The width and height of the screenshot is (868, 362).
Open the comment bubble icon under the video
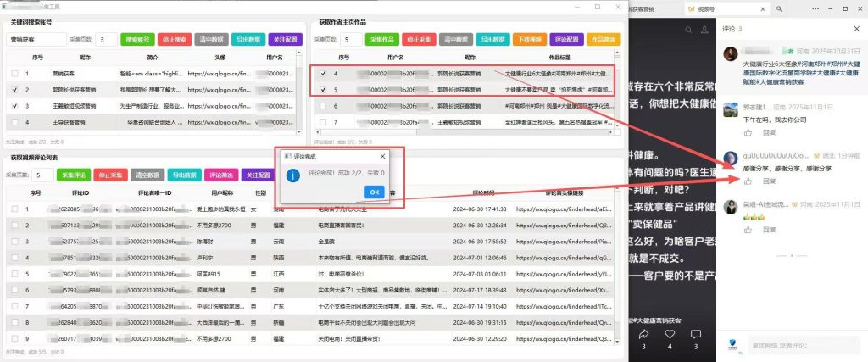click(696, 334)
